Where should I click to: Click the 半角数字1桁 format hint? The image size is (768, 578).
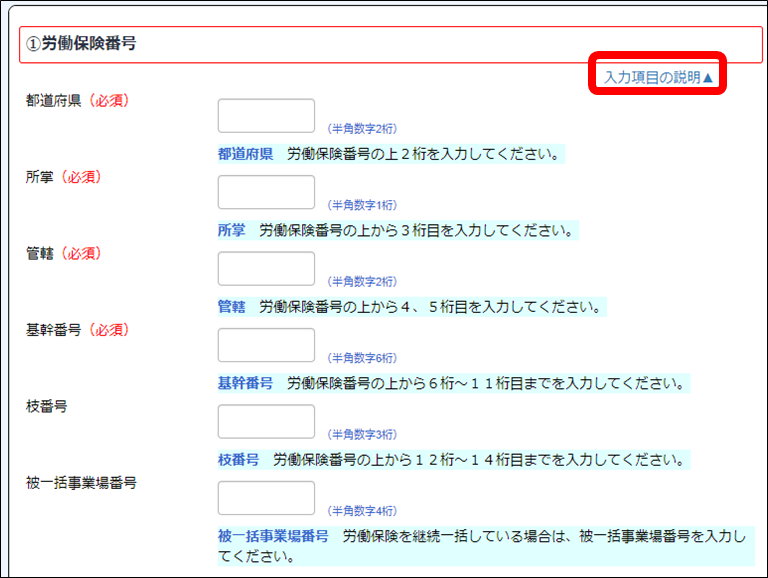[362, 205]
